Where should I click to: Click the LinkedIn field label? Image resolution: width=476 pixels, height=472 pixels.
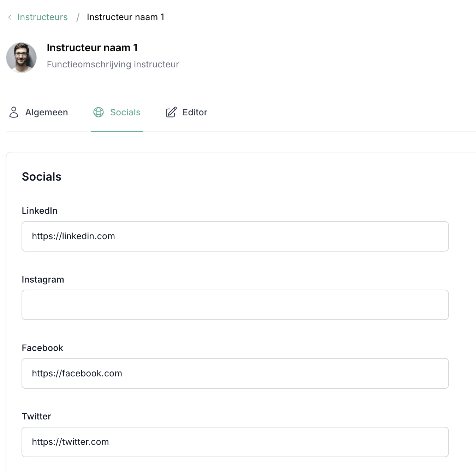click(x=40, y=211)
